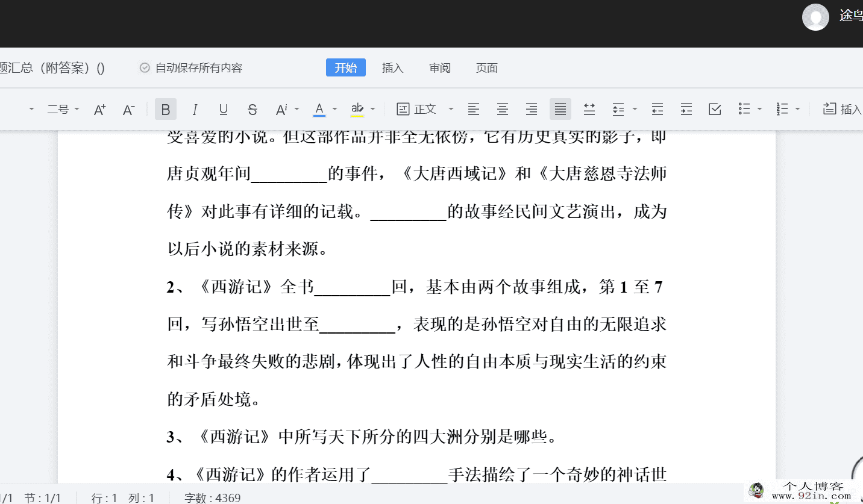This screenshot has width=863, height=504.
Task: Click the document title text
Action: point(52,68)
